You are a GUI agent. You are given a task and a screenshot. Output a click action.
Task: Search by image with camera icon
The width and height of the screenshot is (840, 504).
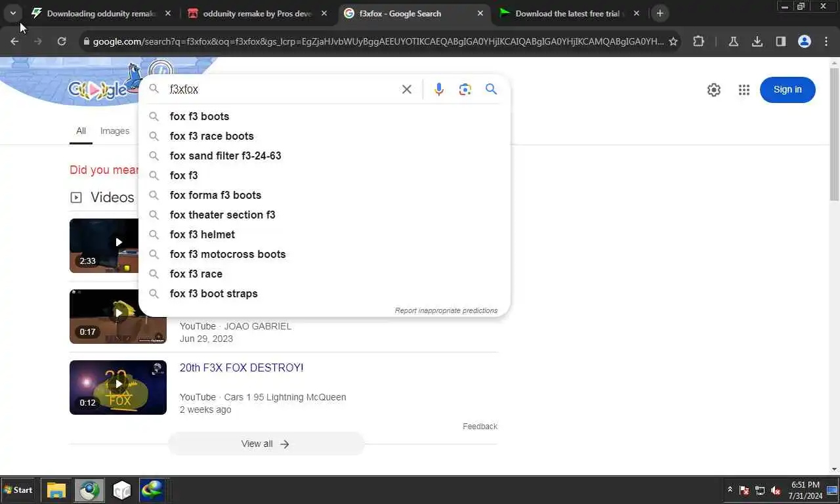(x=465, y=89)
